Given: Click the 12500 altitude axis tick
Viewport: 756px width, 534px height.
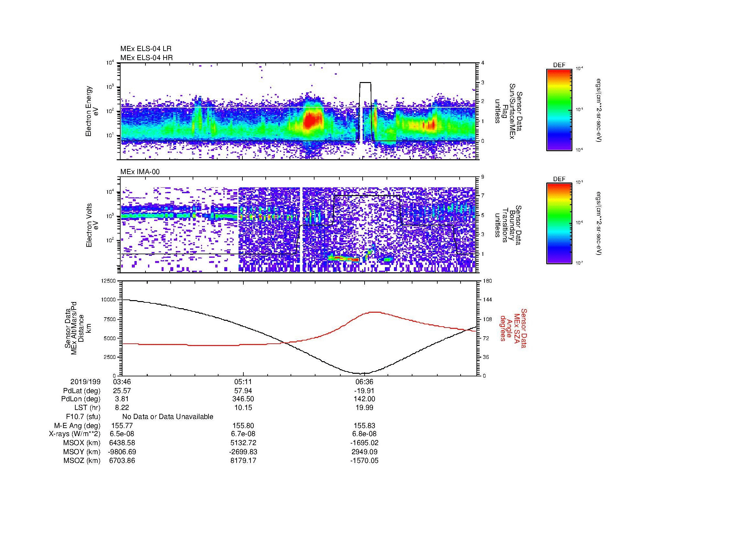Looking at the screenshot, I should [109, 281].
